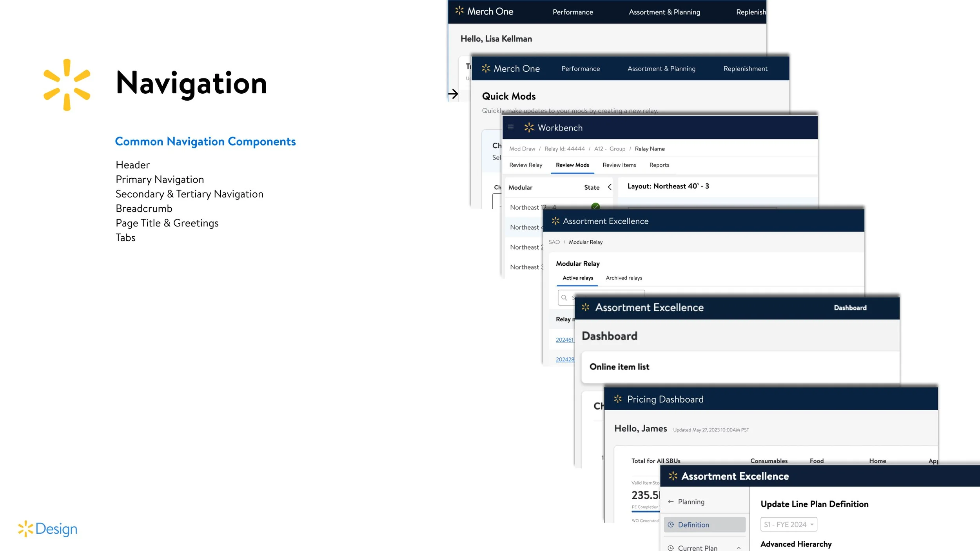This screenshot has width=980, height=551.
Task: Click the green check icon on Northeast 12 - 4 row
Action: pyautogui.click(x=595, y=207)
